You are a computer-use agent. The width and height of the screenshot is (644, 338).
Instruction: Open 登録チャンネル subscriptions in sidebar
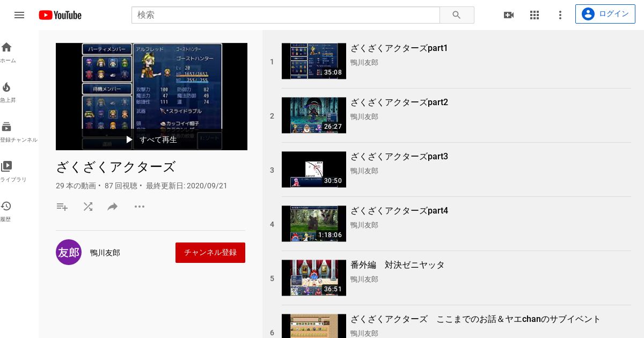coord(19,132)
